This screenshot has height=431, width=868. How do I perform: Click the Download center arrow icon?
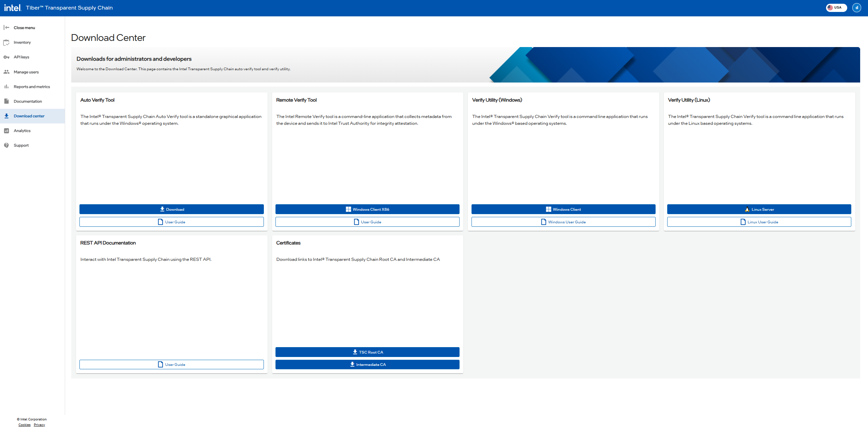[6, 116]
